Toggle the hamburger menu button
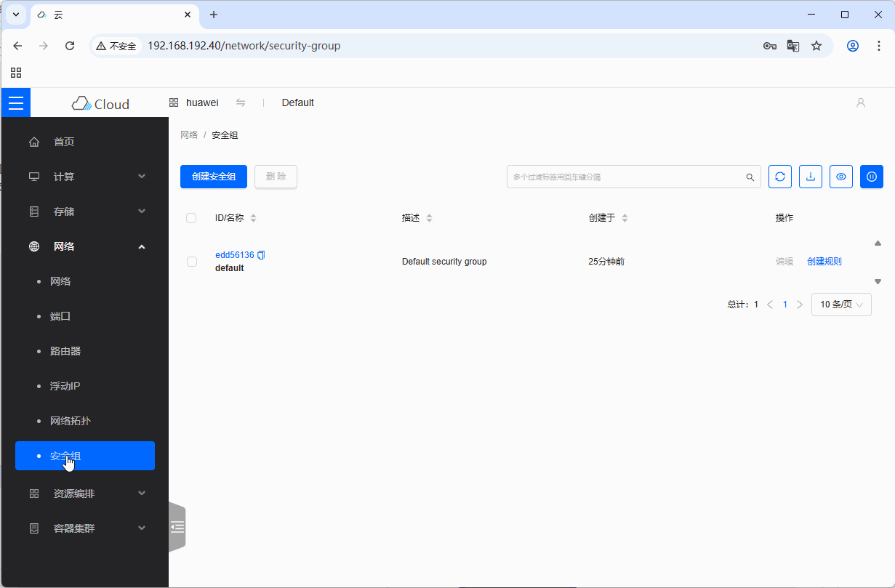This screenshot has width=895, height=588. [x=16, y=102]
